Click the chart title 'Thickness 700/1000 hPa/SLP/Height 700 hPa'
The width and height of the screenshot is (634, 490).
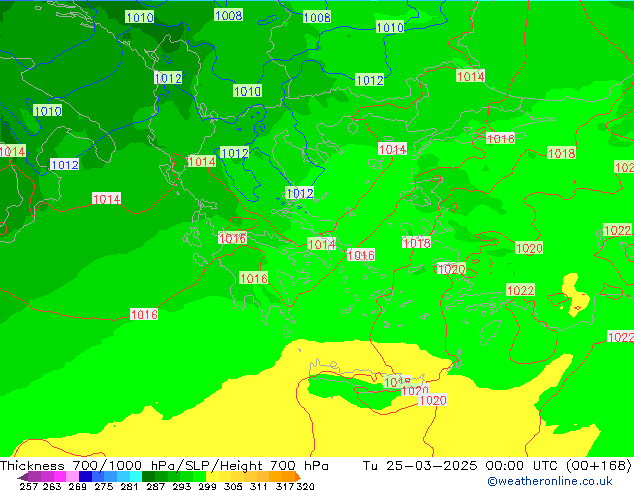coord(164,465)
